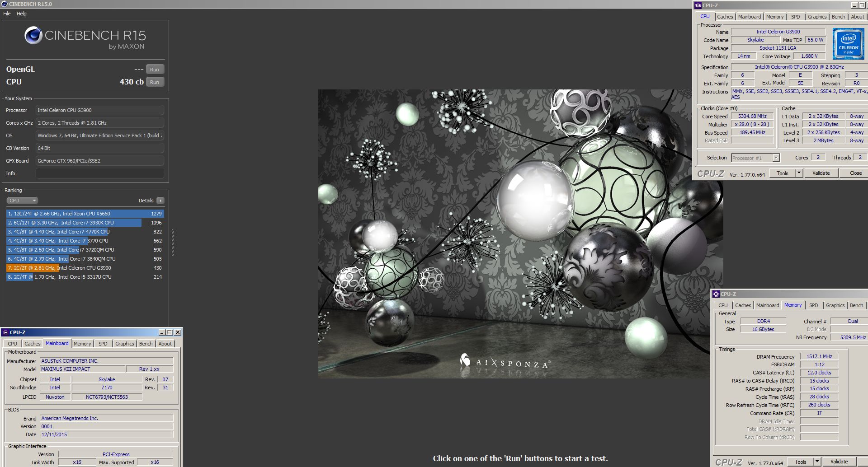Switch to Graphics tab in bottom-left CPU-Z

click(124, 344)
